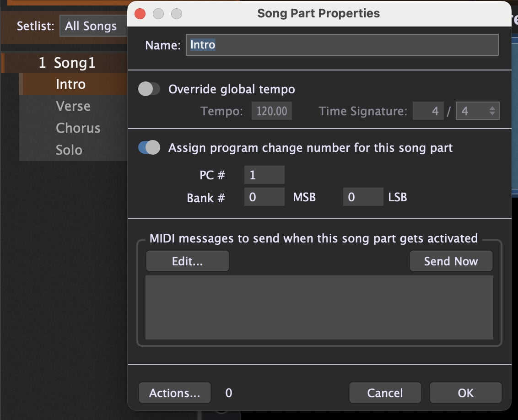Click the Bank MSB value field
Screen dimensions: 518x420
pos(264,197)
